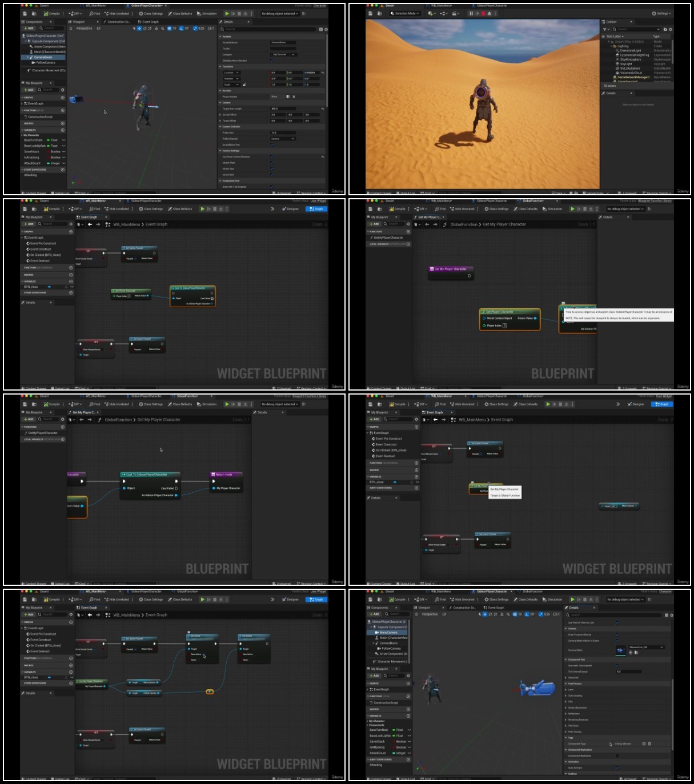
Task: Click green Play button in CameraBoom blueprint toolbar
Action: (227, 14)
